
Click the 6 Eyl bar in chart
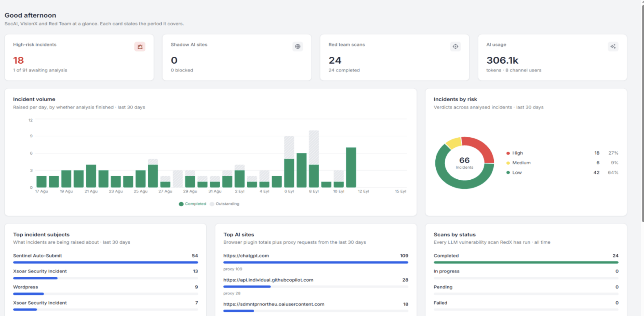coord(289,162)
